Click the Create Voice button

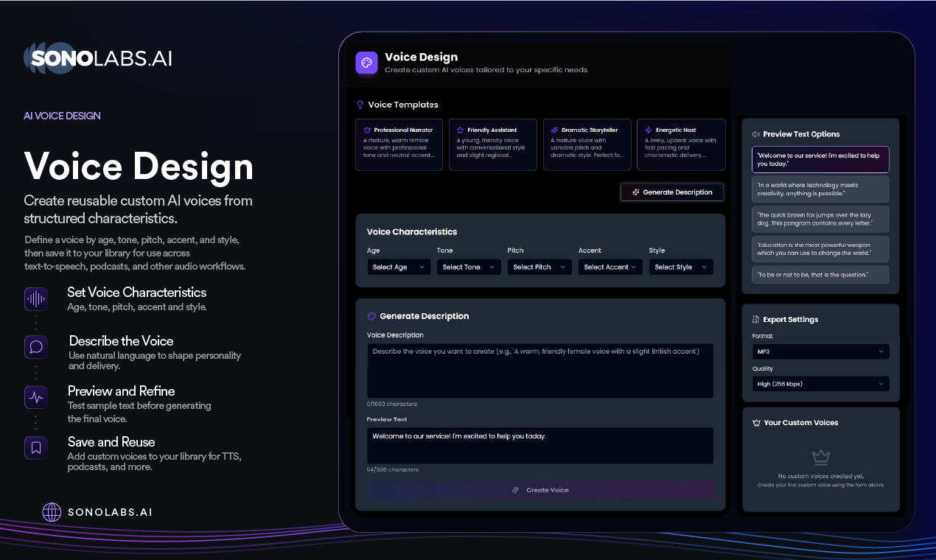[x=540, y=490]
